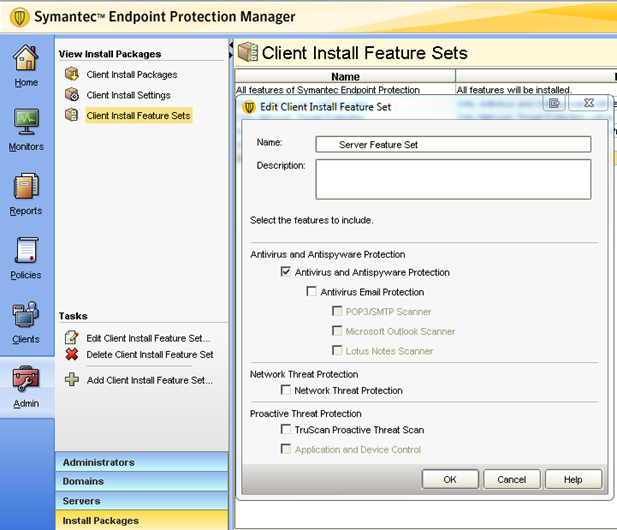Click the Client Install Packages box icon
The width and height of the screenshot is (617, 530).
[72, 74]
